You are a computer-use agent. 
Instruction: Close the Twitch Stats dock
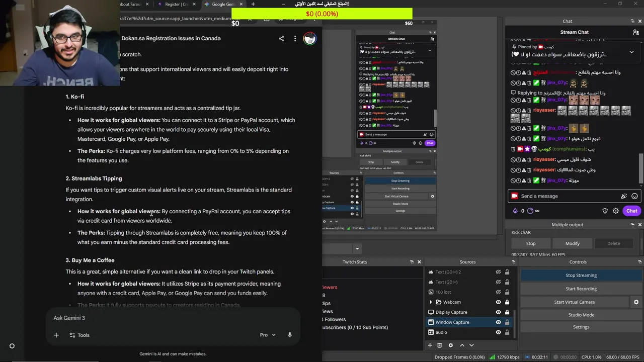coord(419,262)
